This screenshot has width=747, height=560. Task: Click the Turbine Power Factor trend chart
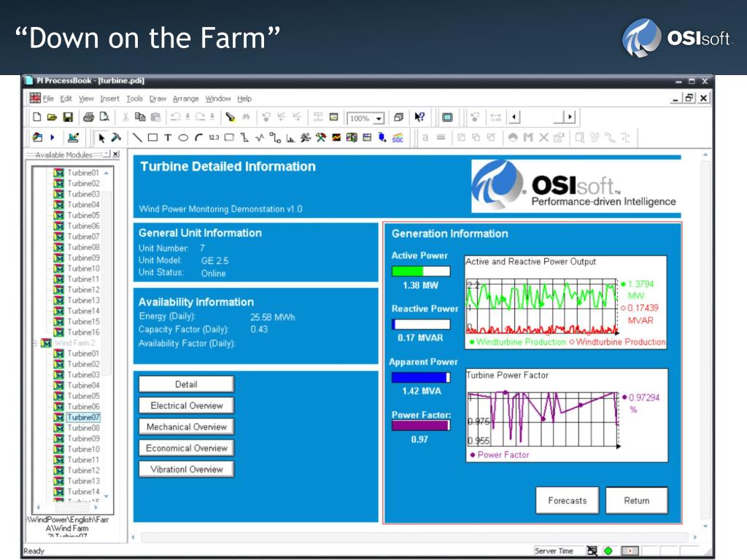coord(566,415)
